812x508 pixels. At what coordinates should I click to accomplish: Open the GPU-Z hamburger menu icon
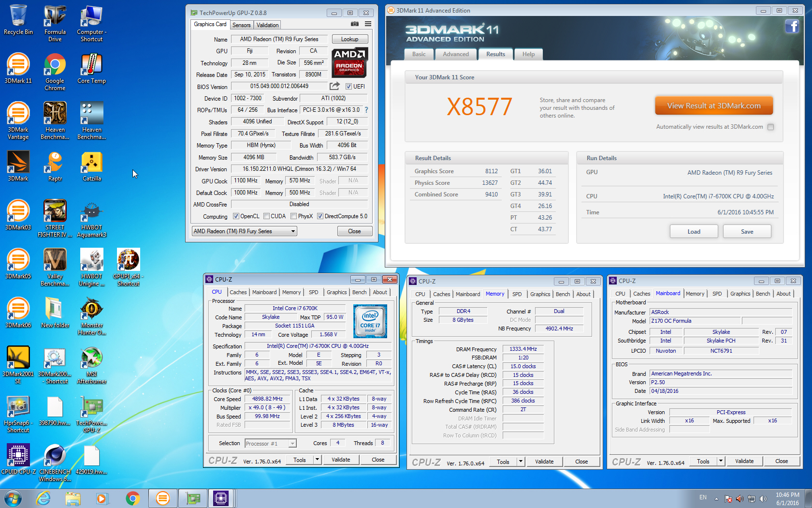coord(368,24)
